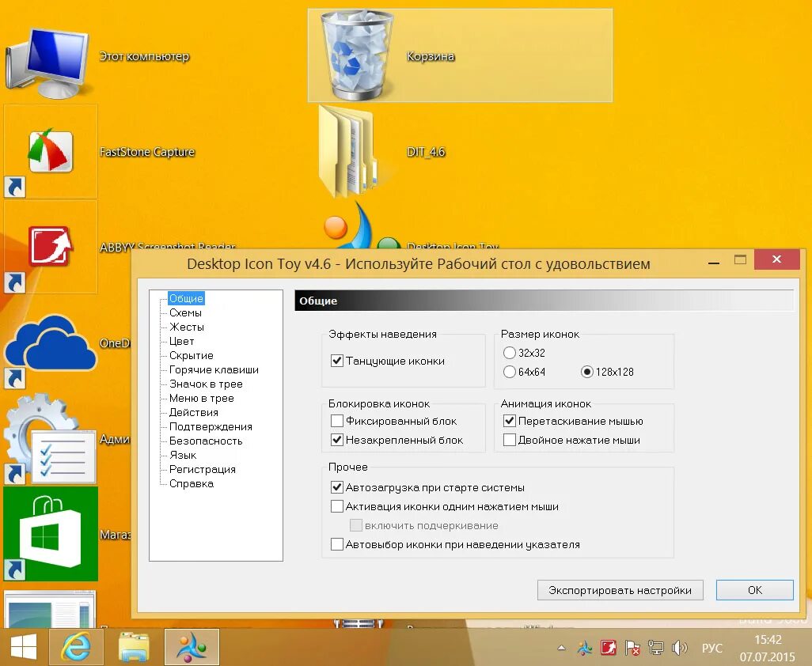Toggle Незакрепленный блок checkbox

(336, 440)
